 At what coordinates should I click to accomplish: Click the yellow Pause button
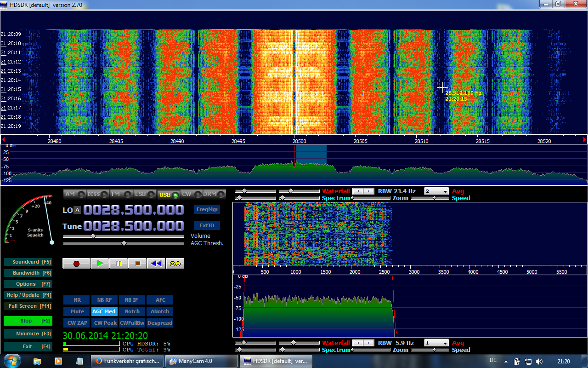(119, 264)
